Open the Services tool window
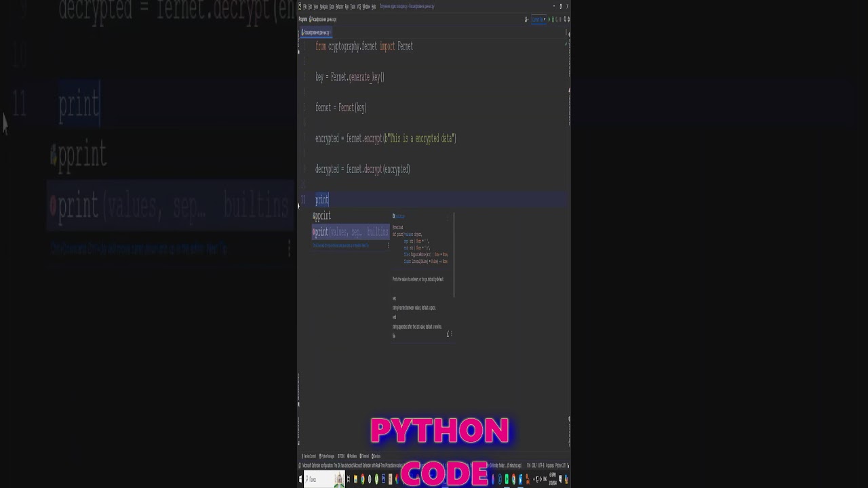 coord(376,456)
